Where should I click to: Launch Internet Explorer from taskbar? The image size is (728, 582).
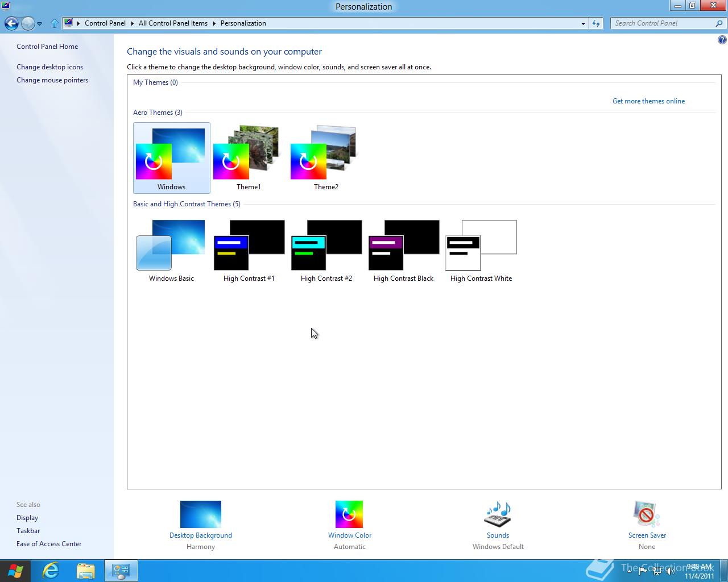click(x=51, y=571)
